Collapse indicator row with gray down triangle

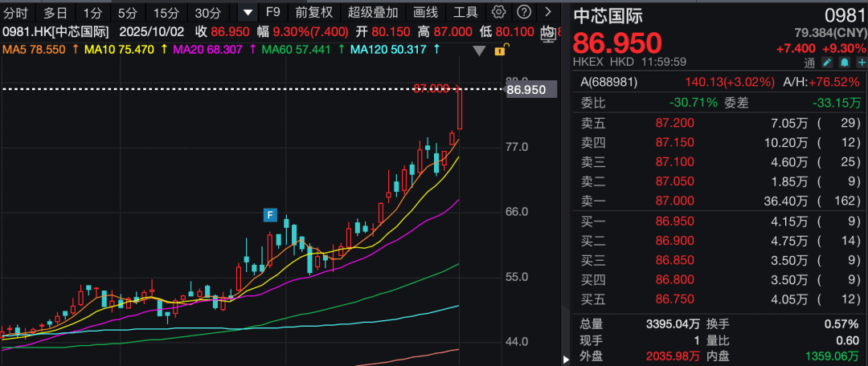480,51
